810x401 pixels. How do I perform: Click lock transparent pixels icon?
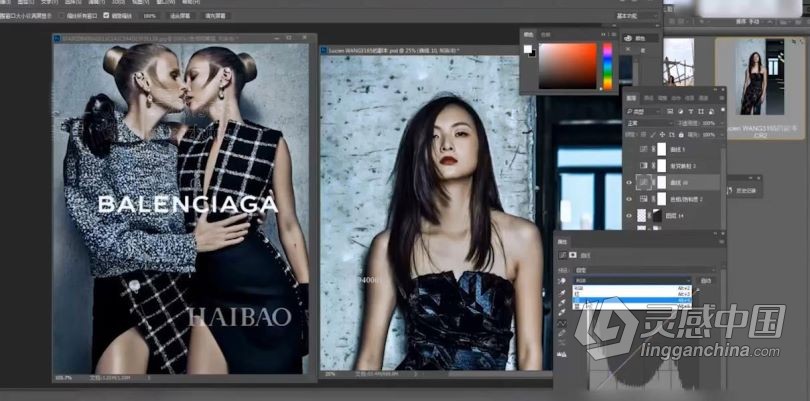click(x=643, y=134)
